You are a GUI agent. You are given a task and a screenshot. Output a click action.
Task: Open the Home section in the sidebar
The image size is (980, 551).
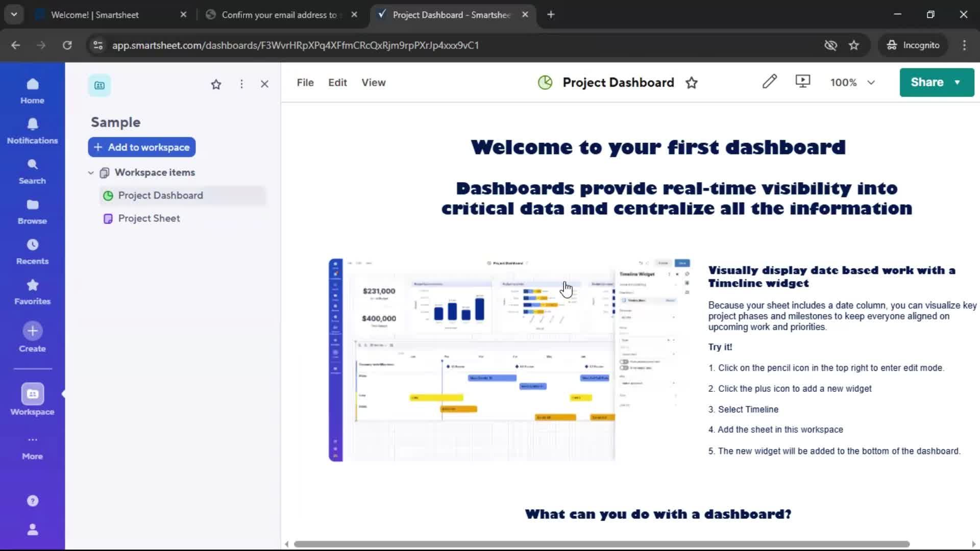tap(32, 91)
